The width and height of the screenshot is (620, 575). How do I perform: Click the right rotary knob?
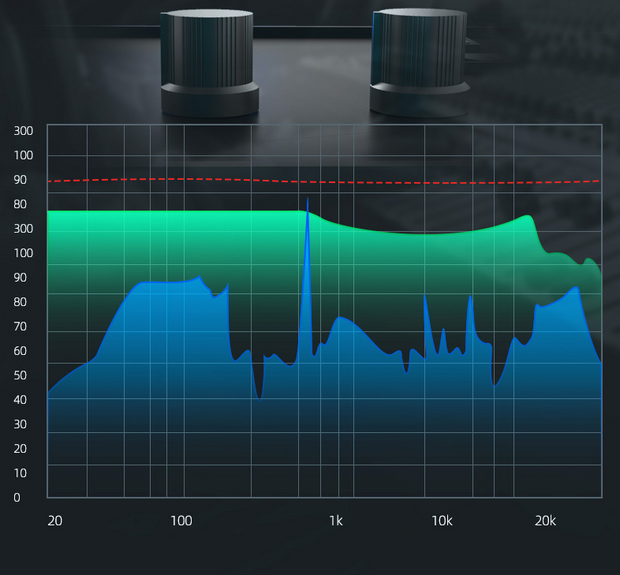point(420,60)
